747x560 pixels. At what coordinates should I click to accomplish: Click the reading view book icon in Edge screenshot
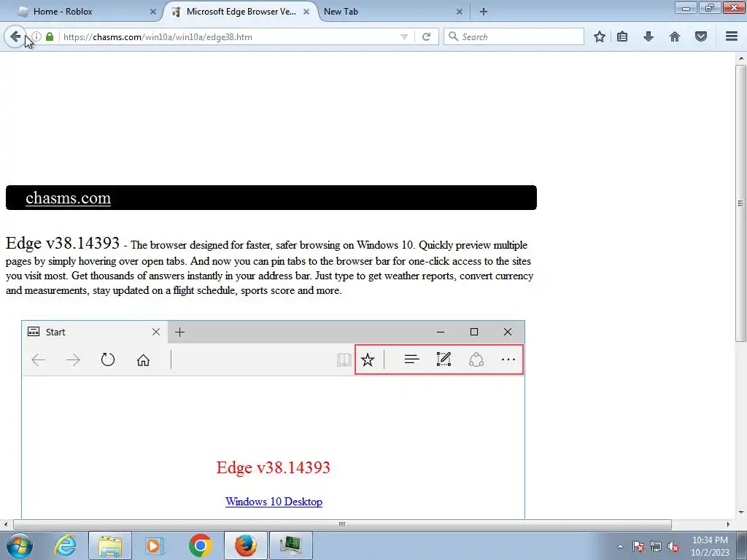point(344,359)
